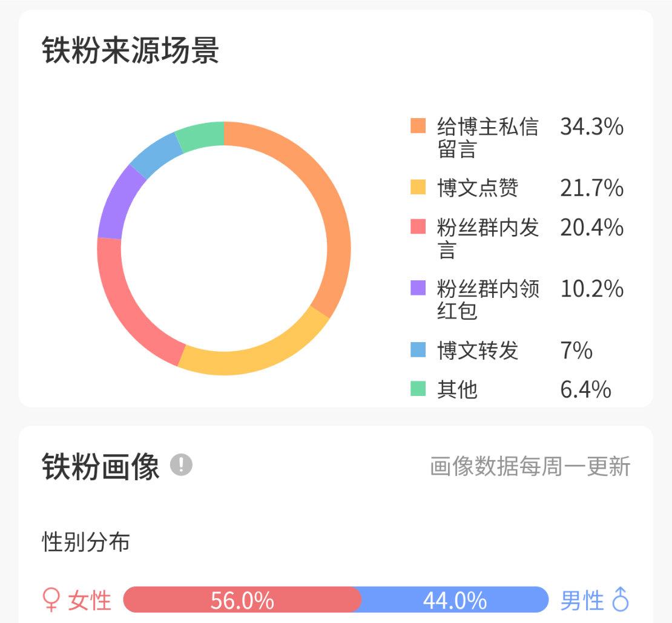
Task: Select the yellow 博文点赞 legend swatch
Action: coord(418,187)
